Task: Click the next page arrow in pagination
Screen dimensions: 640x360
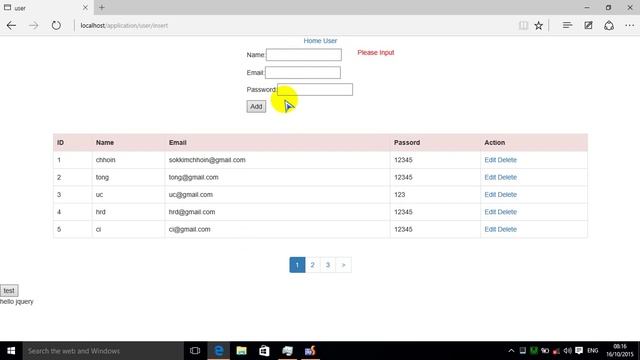Action: pyautogui.click(x=343, y=265)
